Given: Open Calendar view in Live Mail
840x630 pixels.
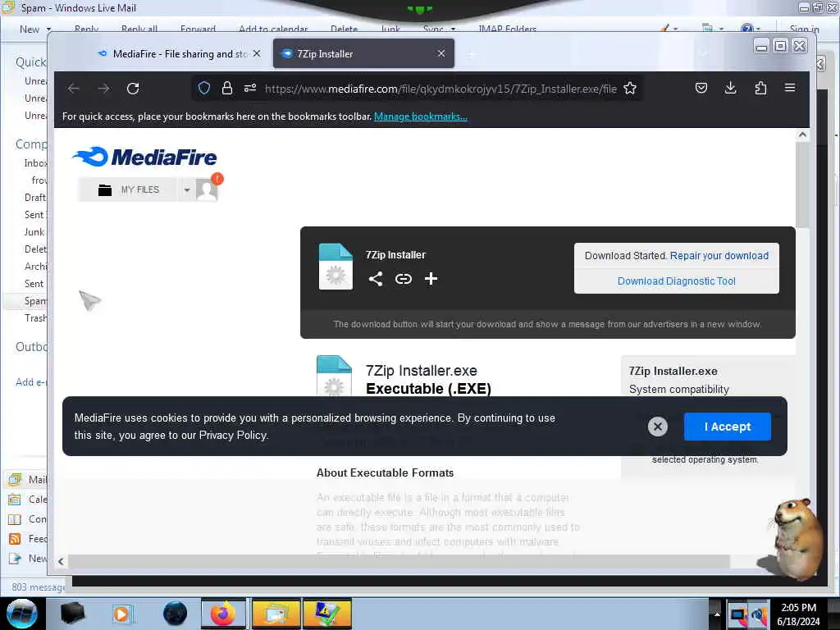Looking at the screenshot, I should click(x=28, y=500).
